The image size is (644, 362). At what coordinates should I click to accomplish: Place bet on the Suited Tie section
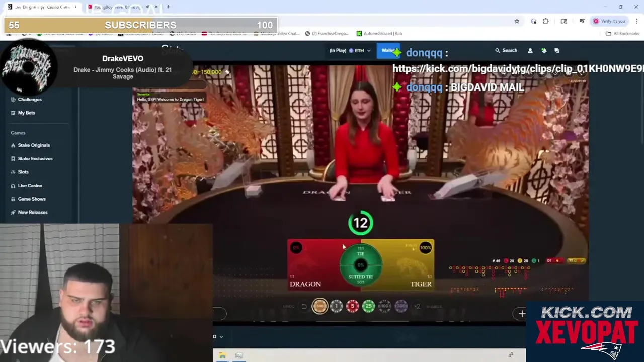pyautogui.click(x=361, y=278)
